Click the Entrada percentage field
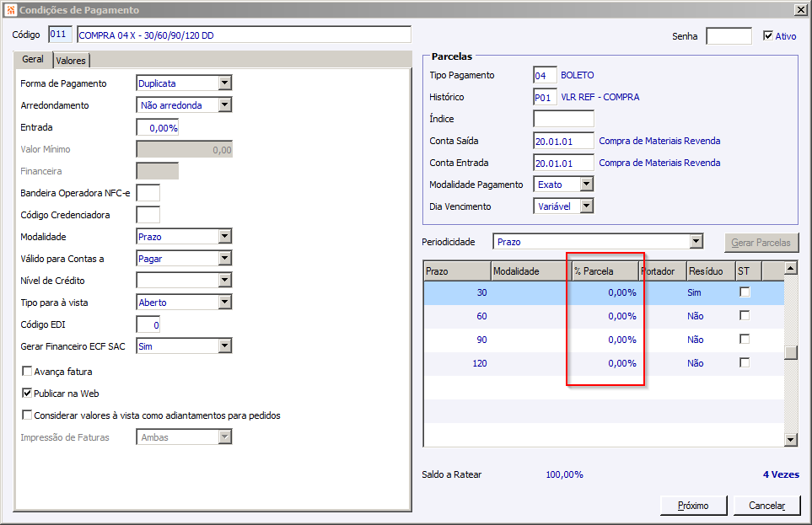The image size is (812, 525). pos(158,127)
